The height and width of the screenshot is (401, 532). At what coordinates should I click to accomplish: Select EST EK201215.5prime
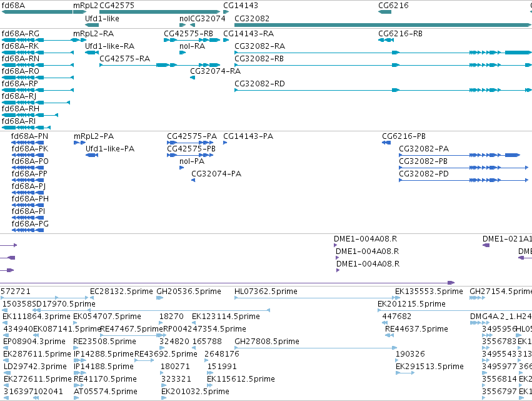pyautogui.click(x=411, y=304)
